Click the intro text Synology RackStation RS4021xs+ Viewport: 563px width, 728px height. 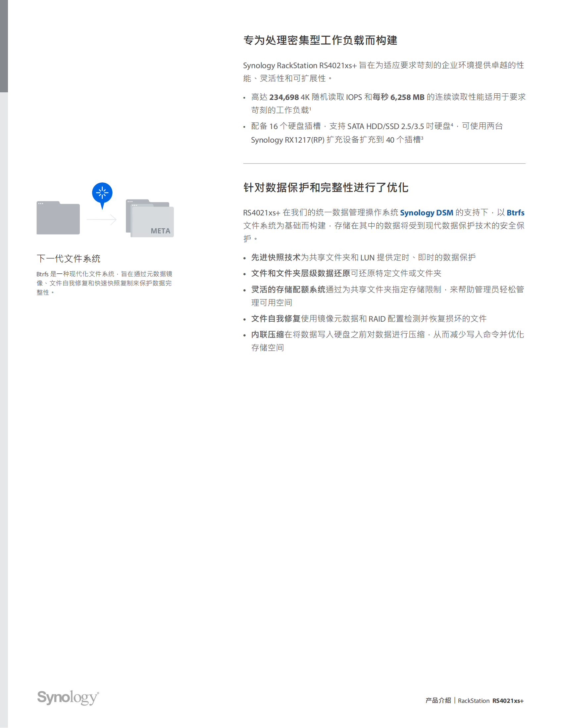(x=300, y=65)
